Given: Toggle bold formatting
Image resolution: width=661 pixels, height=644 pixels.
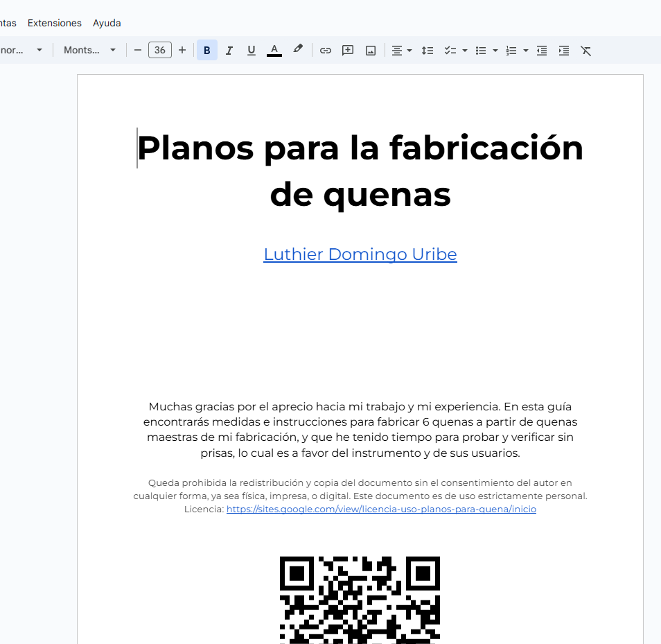Looking at the screenshot, I should point(207,50).
